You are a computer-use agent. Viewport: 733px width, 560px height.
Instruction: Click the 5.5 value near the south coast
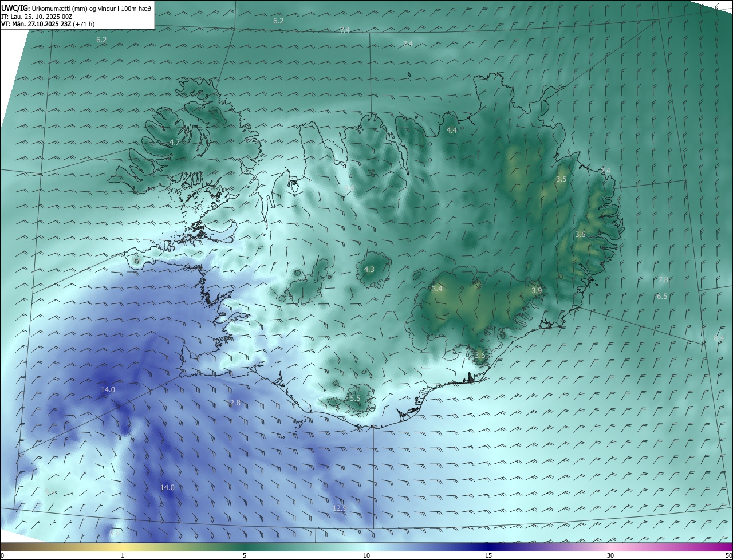click(x=355, y=398)
